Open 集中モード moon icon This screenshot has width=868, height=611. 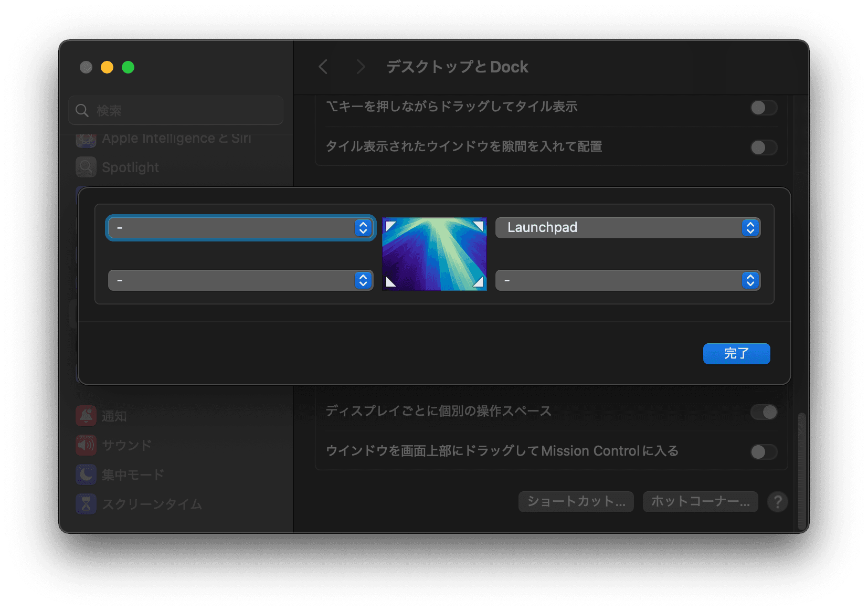(86, 474)
